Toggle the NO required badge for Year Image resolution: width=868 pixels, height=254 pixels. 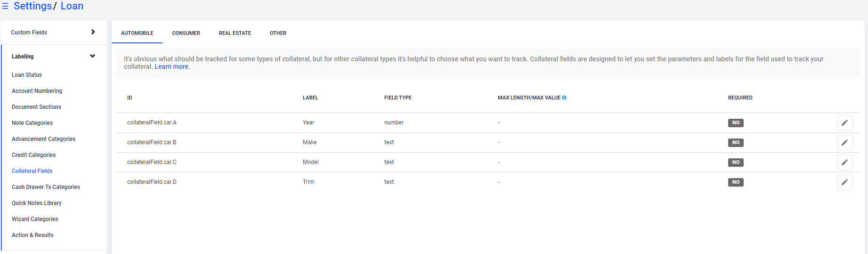tap(736, 123)
